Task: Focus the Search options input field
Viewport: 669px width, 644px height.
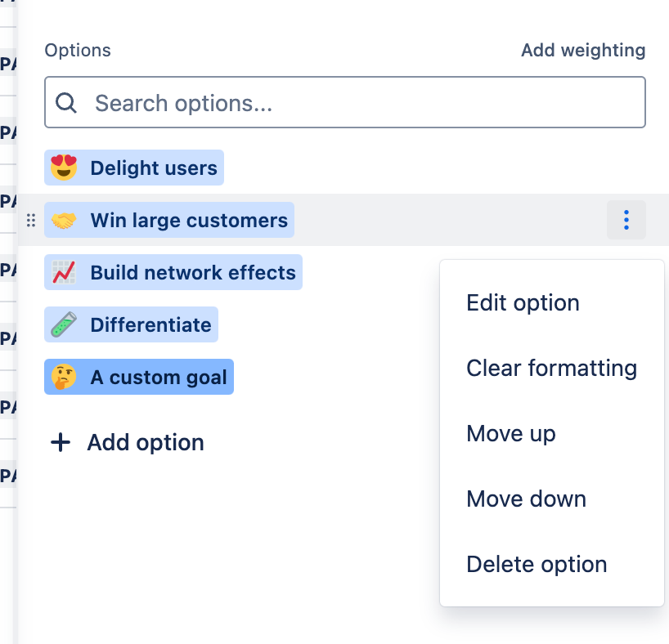Action: pos(360,103)
